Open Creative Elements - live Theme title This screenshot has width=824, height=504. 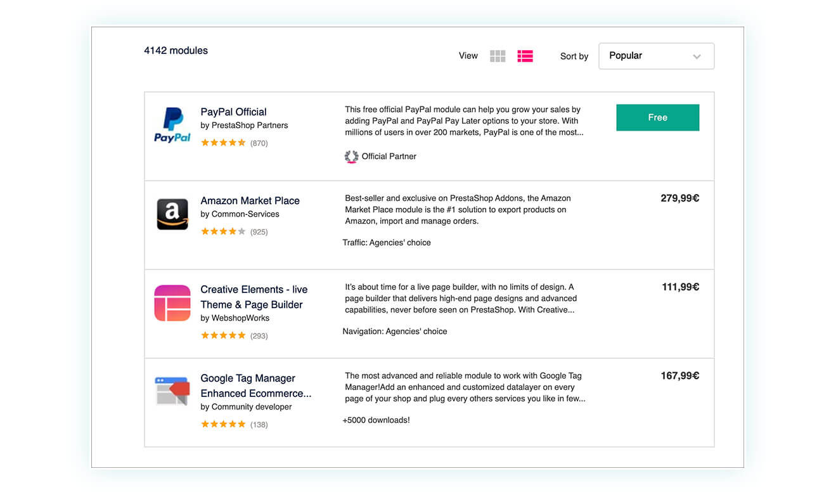tap(254, 297)
